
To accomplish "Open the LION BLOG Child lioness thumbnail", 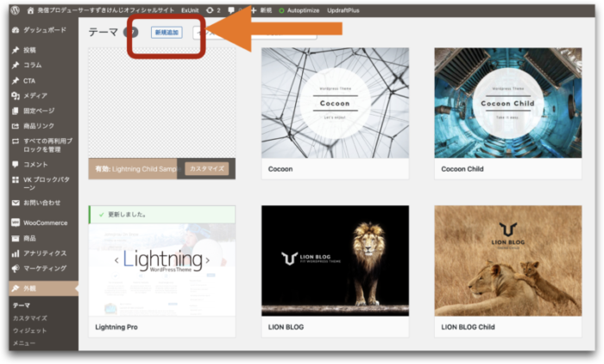I will click(508, 260).
